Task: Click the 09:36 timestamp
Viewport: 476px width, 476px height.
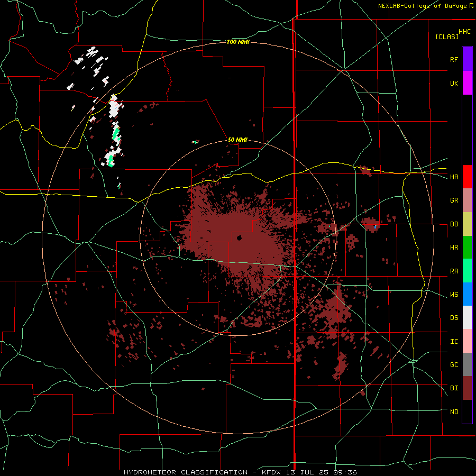Action: coord(346,472)
